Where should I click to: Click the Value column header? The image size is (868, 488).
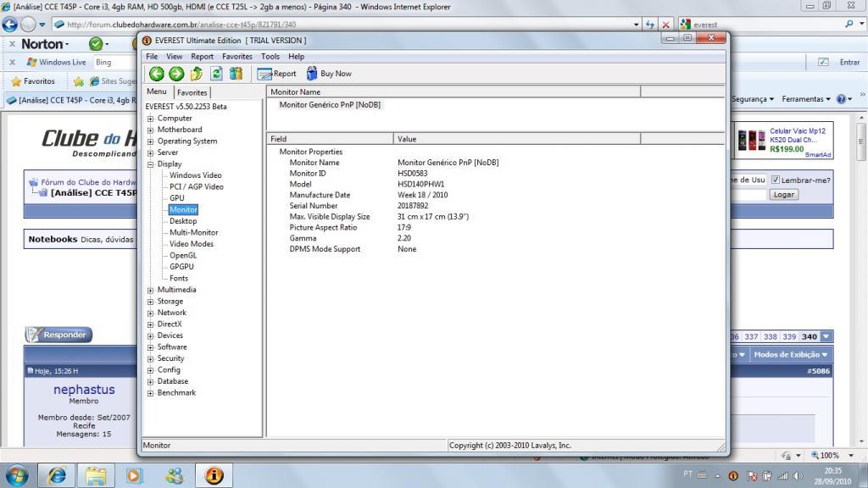[517, 139]
